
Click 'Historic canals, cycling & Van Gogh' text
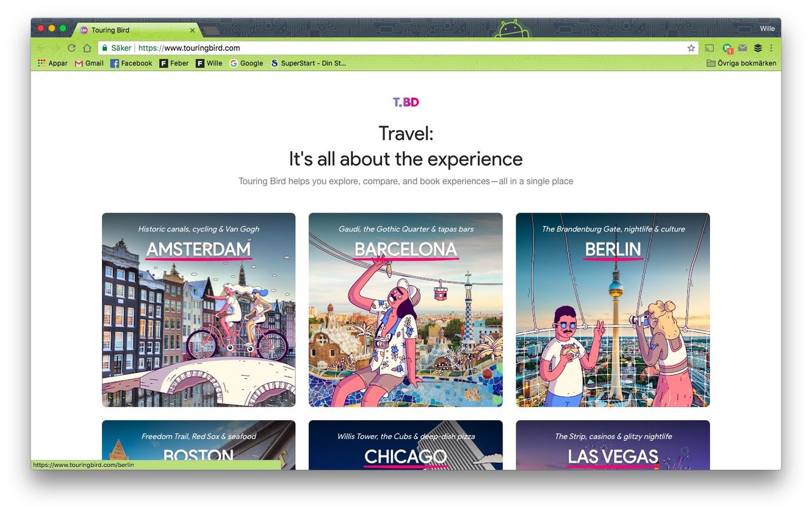coord(199,229)
